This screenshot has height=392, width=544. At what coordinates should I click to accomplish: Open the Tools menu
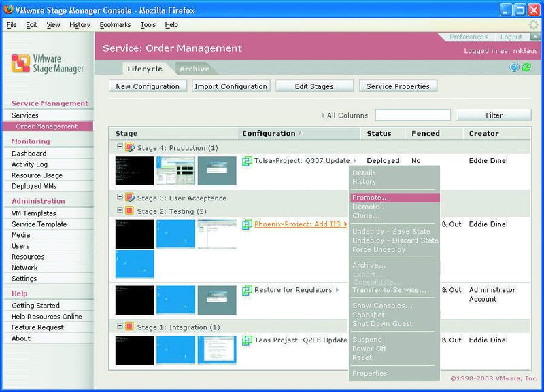coord(148,25)
